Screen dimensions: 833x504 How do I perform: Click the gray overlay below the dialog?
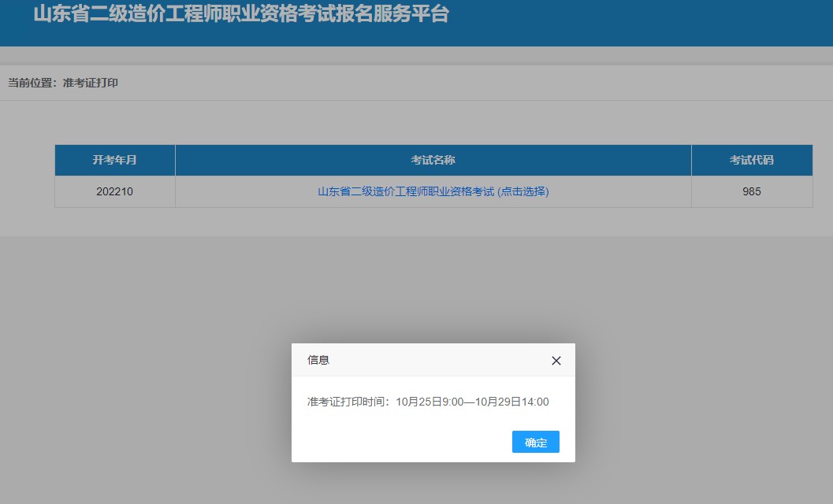click(x=433, y=484)
